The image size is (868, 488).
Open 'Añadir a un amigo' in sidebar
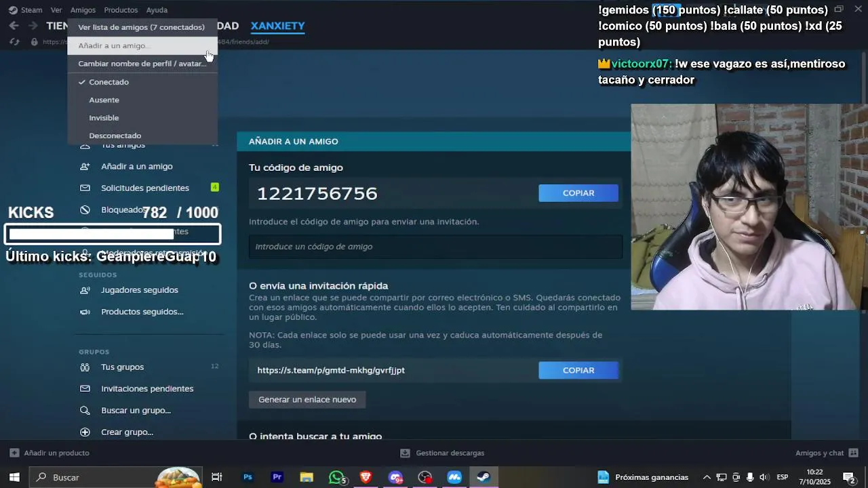(137, 166)
